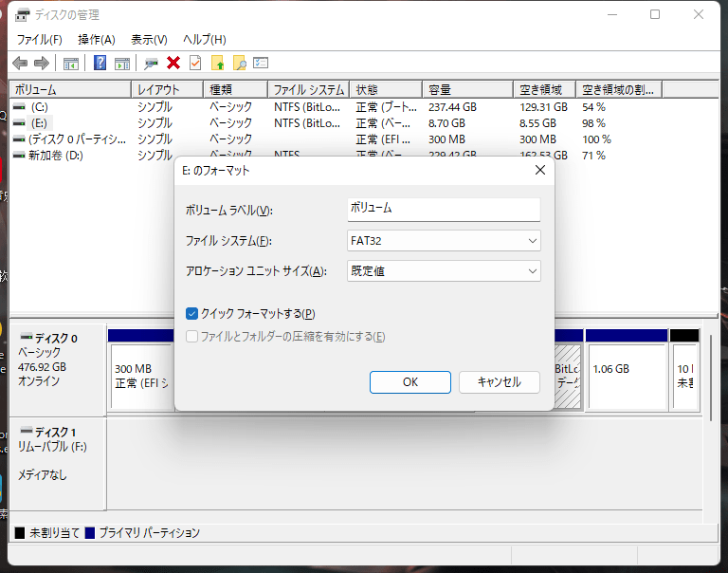
Task: Sort by 種類 column header
Action: pos(236,89)
